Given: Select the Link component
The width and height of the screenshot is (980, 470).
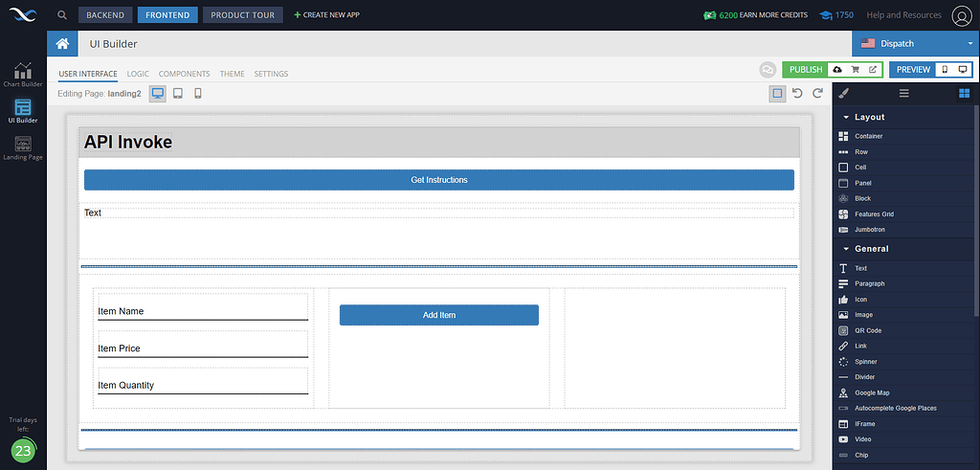Looking at the screenshot, I should 903,346.
